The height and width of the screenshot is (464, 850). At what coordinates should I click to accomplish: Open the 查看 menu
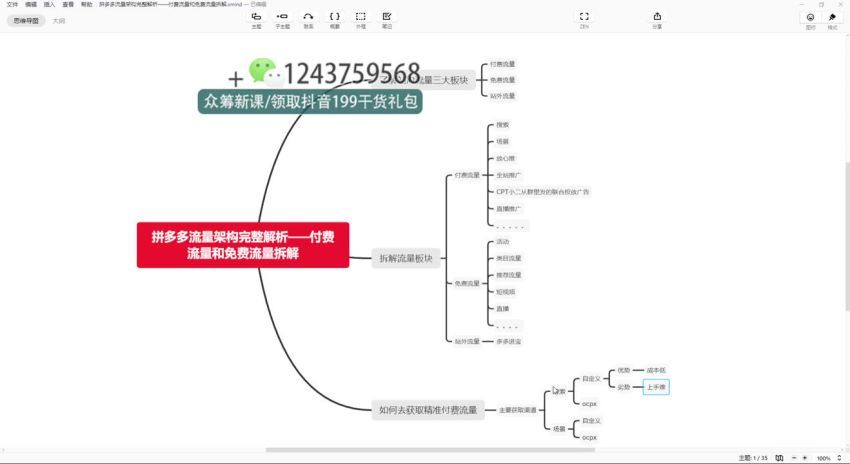(x=68, y=4)
